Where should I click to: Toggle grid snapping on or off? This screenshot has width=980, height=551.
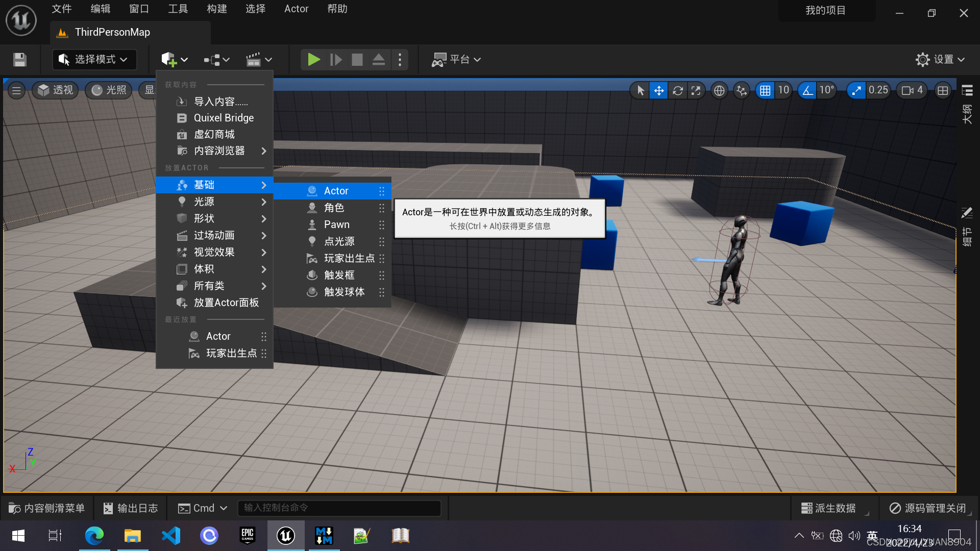point(765,91)
